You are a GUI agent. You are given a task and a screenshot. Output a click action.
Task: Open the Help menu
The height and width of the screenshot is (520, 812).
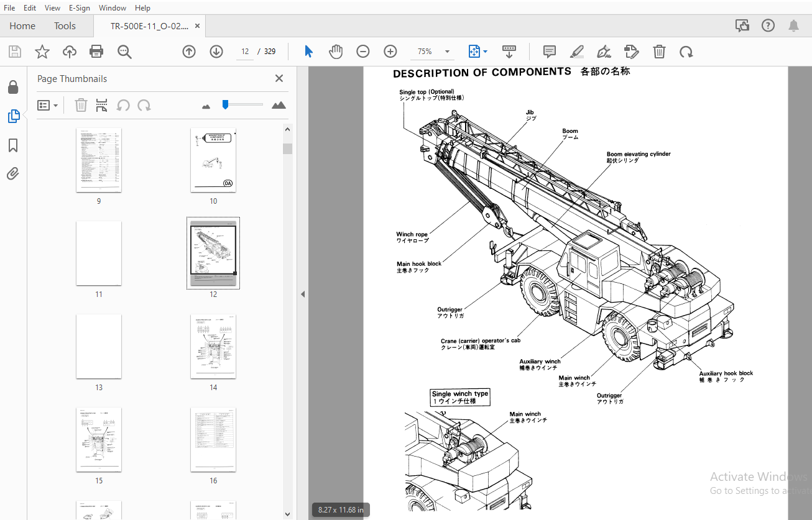click(142, 8)
